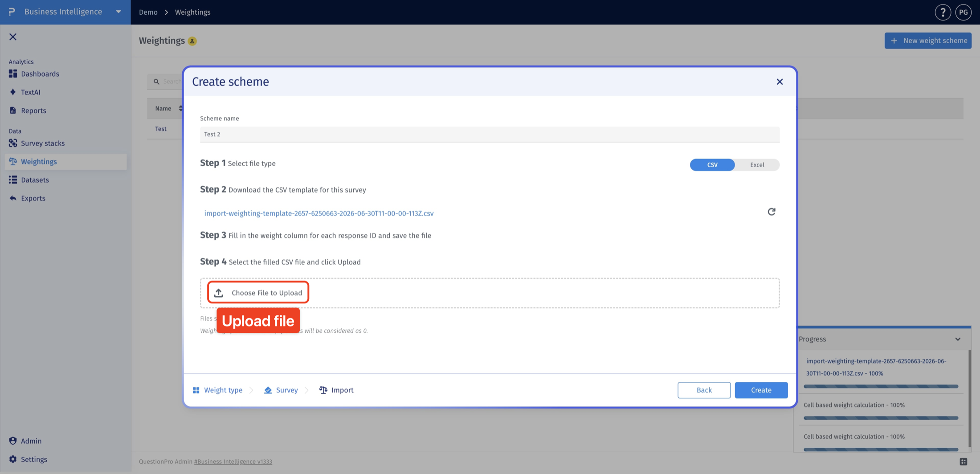Click the Exports arrow icon

pos(13,198)
